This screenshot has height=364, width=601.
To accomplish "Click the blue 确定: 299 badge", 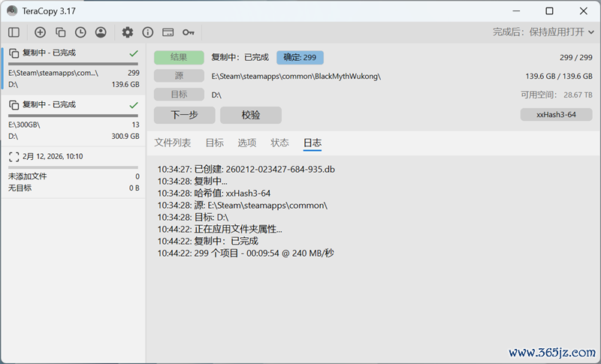I will (x=300, y=57).
